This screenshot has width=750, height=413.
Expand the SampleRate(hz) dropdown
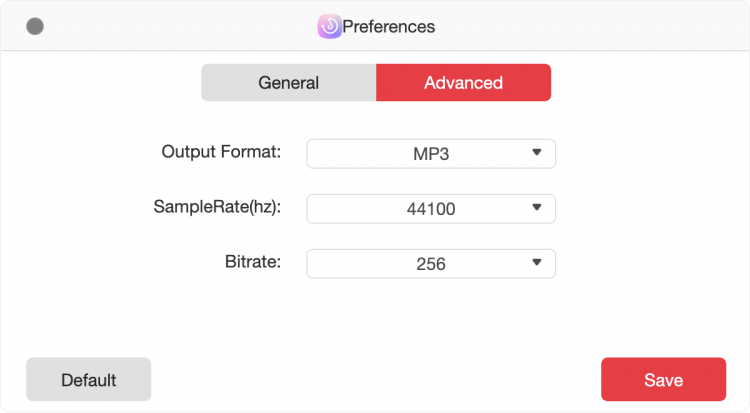(431, 209)
